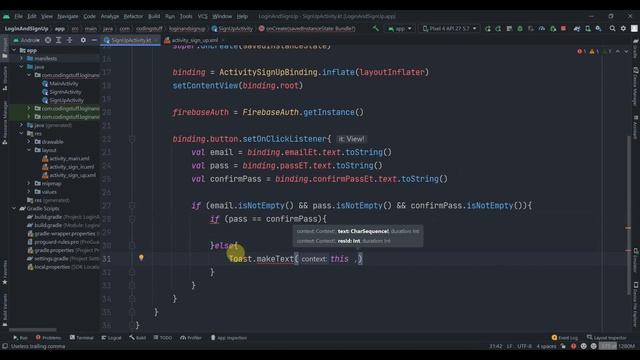Toggle the Build Variants side panel

point(5,309)
